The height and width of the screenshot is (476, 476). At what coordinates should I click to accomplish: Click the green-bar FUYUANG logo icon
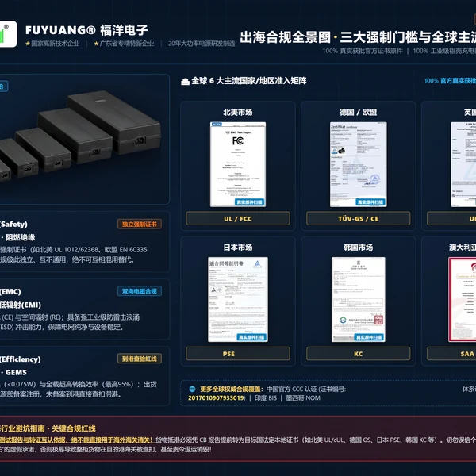coord(8,33)
